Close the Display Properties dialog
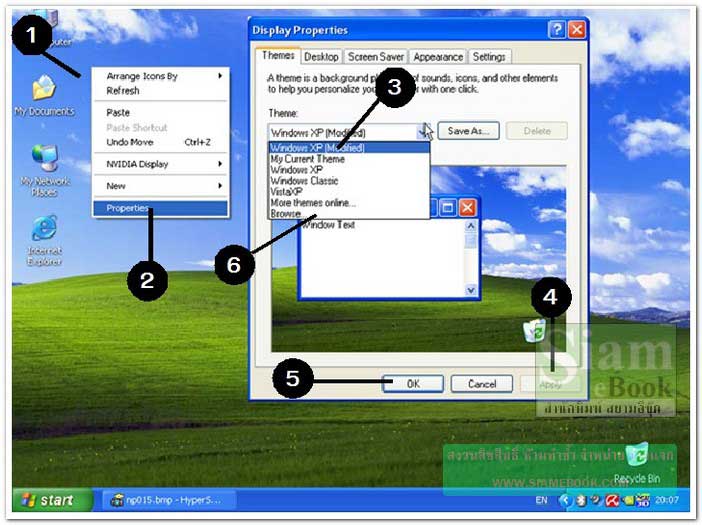Viewport: 702px width, 525px height. coord(577,30)
